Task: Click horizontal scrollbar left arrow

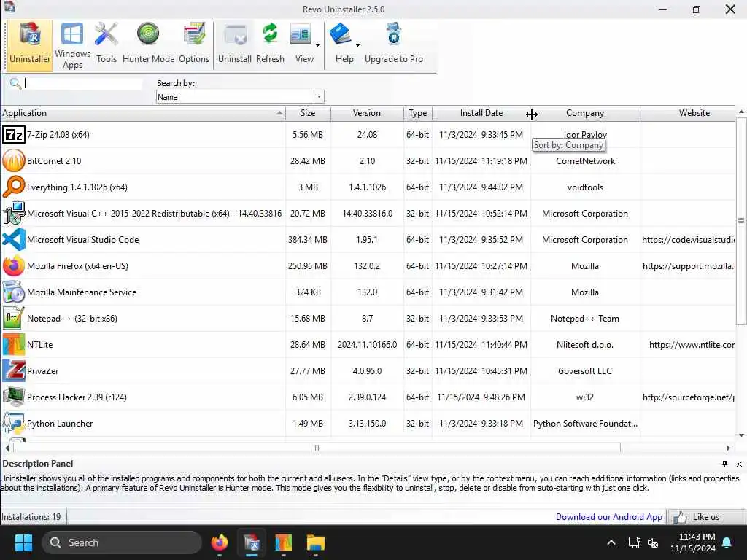Action: point(7,448)
